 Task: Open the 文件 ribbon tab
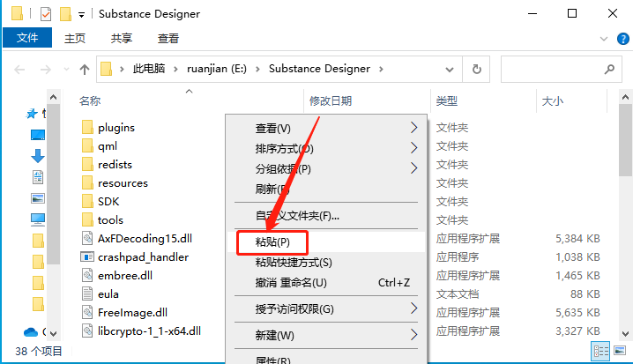point(27,38)
